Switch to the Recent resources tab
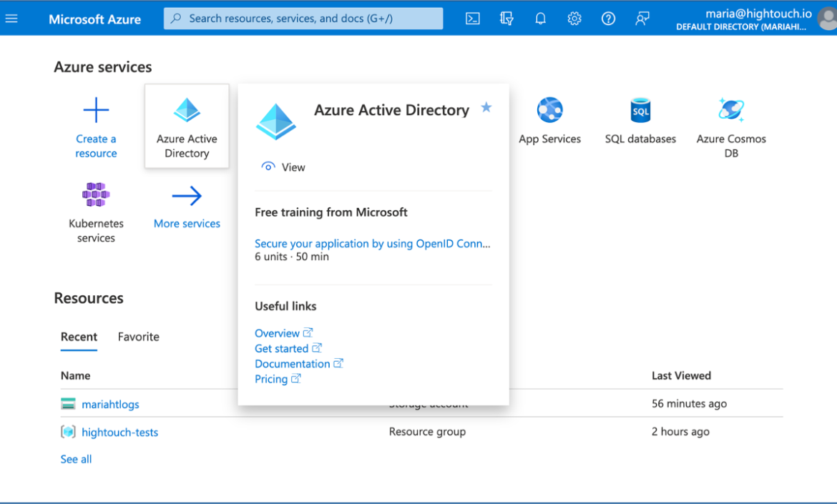The height and width of the screenshot is (504, 837). point(79,337)
